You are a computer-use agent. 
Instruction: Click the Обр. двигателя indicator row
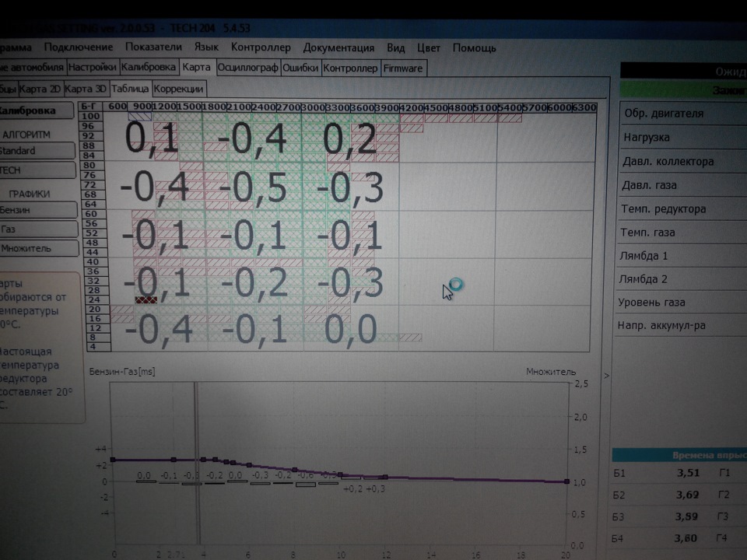[682, 114]
